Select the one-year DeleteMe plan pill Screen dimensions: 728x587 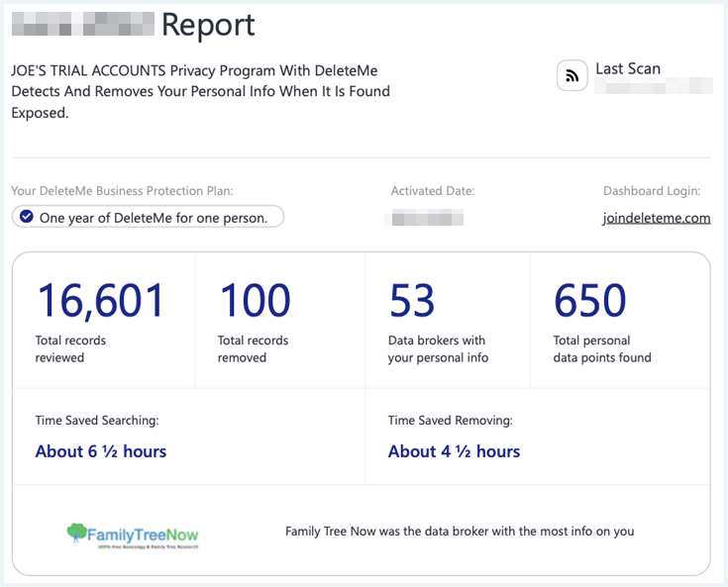coord(148,217)
